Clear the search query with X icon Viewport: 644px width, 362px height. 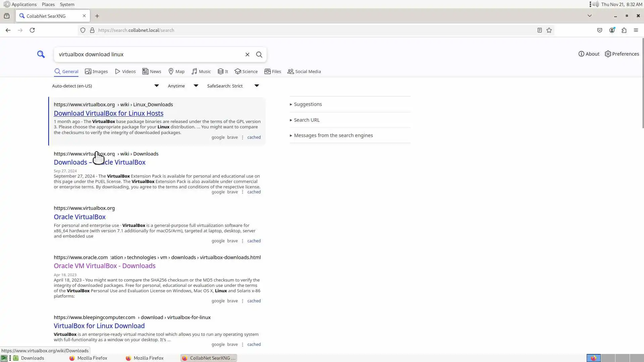tap(247, 55)
